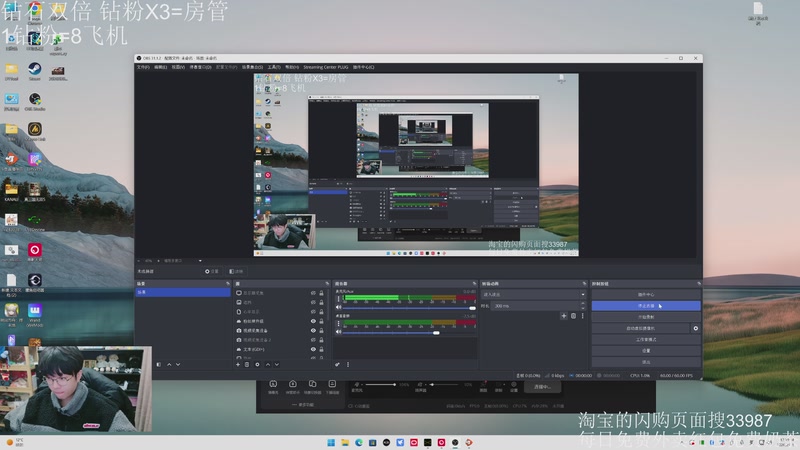Float the scenes dock via header icon
The width and height of the screenshot is (800, 450).
point(228,284)
